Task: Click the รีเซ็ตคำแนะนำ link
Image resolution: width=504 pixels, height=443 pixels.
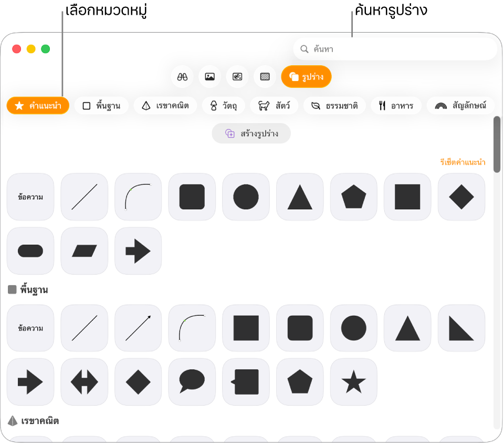Action: click(x=463, y=162)
